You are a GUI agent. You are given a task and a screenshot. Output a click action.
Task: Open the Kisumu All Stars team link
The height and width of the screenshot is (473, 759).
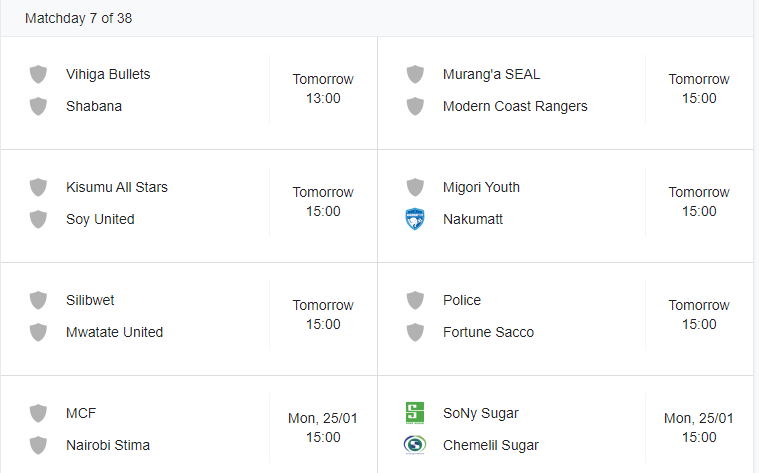[x=117, y=187]
